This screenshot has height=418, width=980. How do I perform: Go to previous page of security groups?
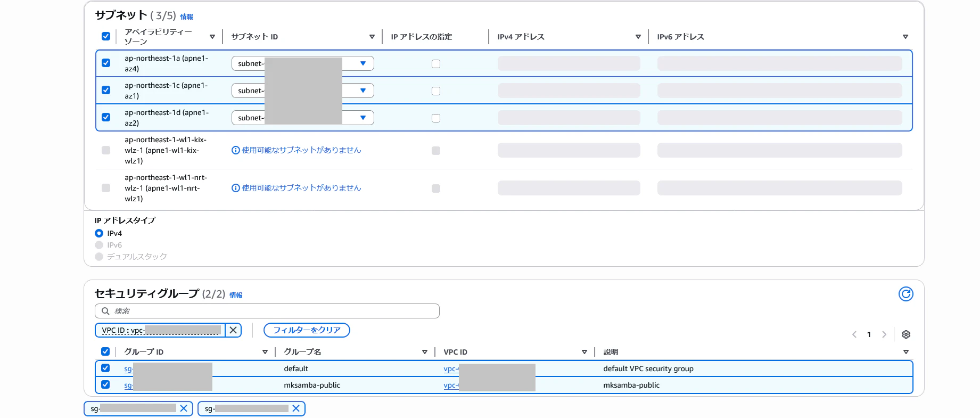point(854,334)
